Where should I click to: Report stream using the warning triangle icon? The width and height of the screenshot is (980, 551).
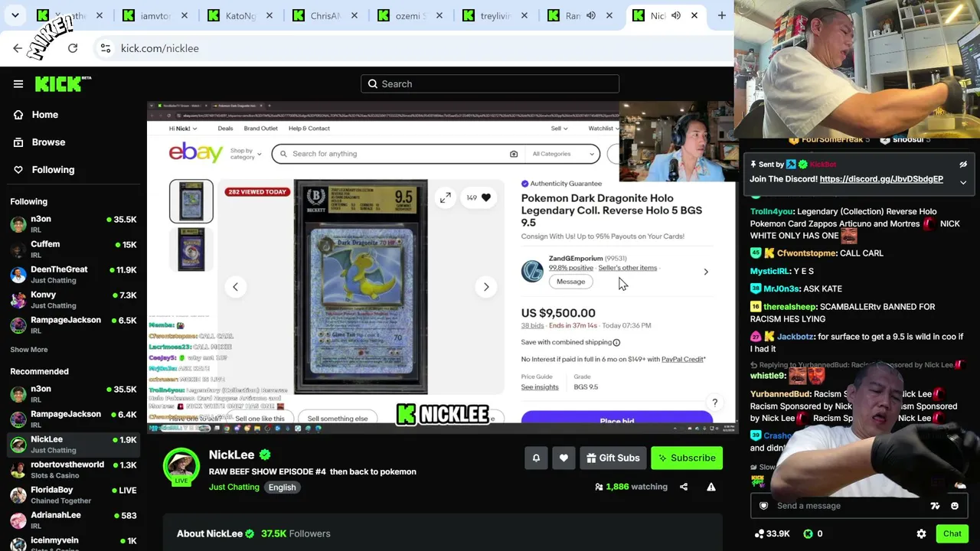(x=711, y=487)
